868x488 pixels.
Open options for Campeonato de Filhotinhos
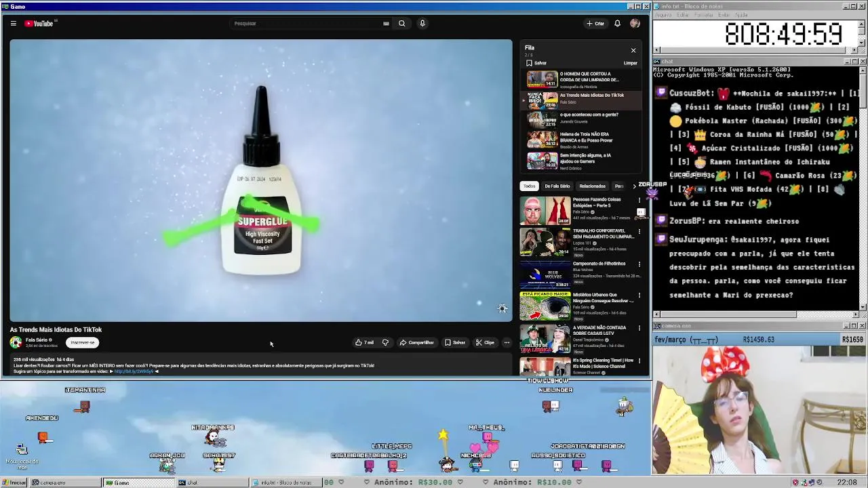pyautogui.click(x=639, y=264)
